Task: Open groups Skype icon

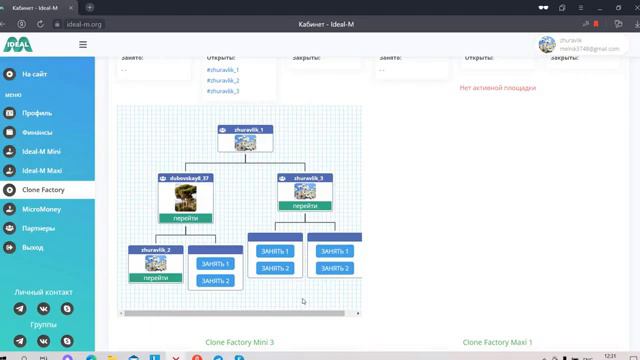Action: pyautogui.click(x=67, y=341)
